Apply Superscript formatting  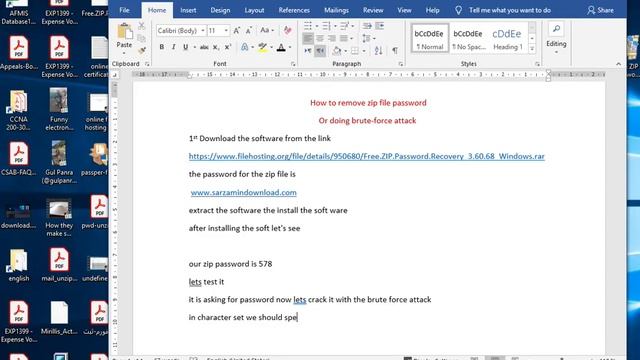(228, 48)
